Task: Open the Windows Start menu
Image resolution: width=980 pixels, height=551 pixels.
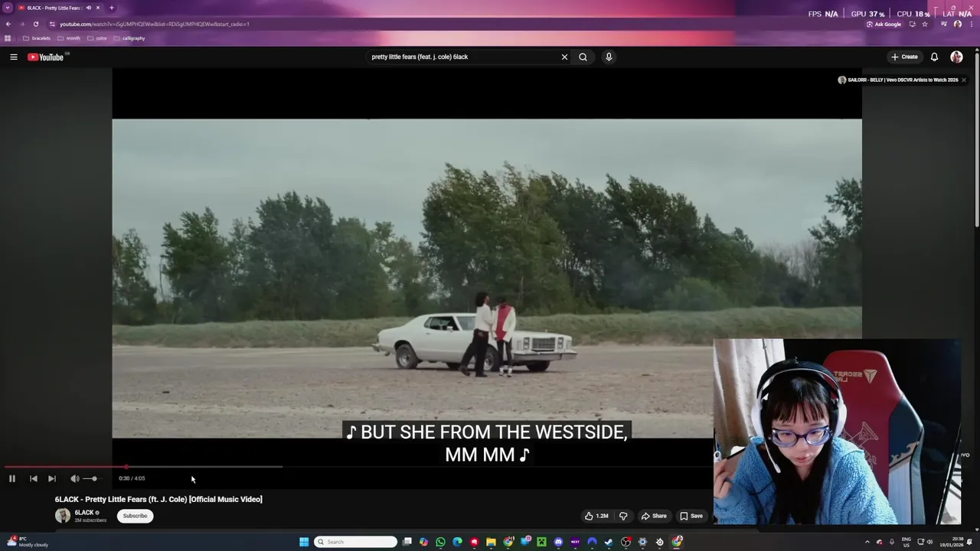Action: tap(304, 542)
